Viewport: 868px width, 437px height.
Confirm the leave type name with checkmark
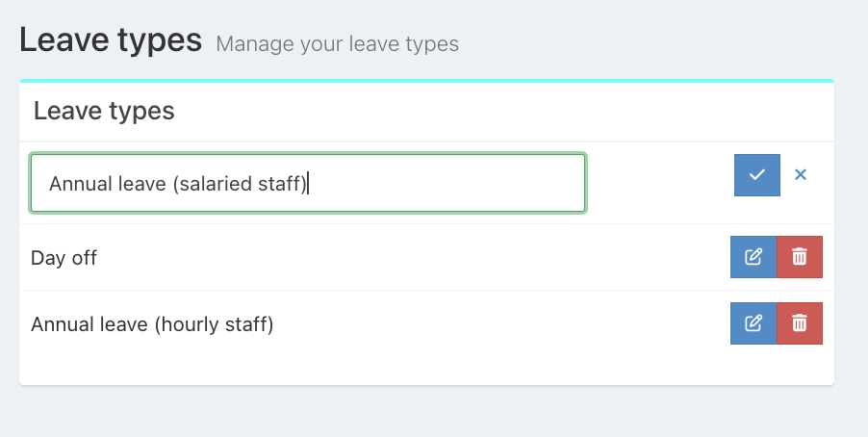point(756,175)
